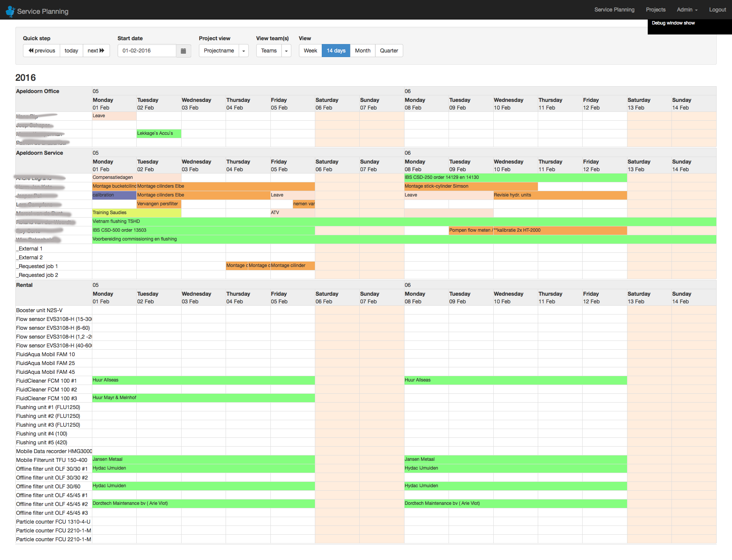Open Projects from the top navigation
732x560 pixels.
[x=655, y=10]
